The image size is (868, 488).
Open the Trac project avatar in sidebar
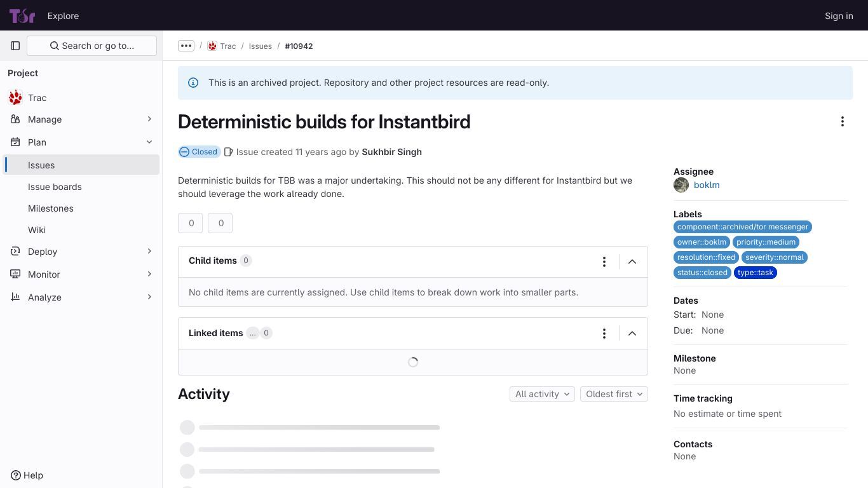coord(15,98)
